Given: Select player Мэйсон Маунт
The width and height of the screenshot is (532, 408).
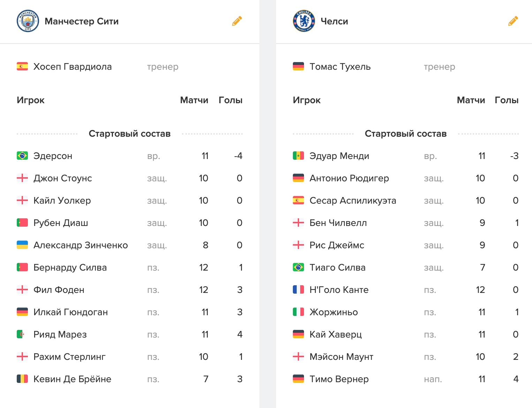Looking at the screenshot, I should pyautogui.click(x=341, y=357).
